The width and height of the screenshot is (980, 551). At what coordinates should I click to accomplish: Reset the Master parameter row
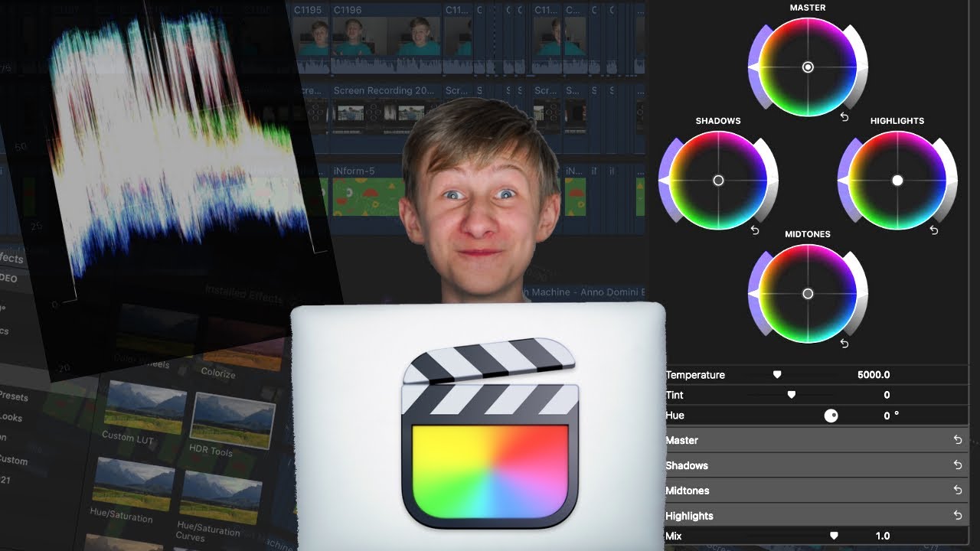tap(957, 440)
